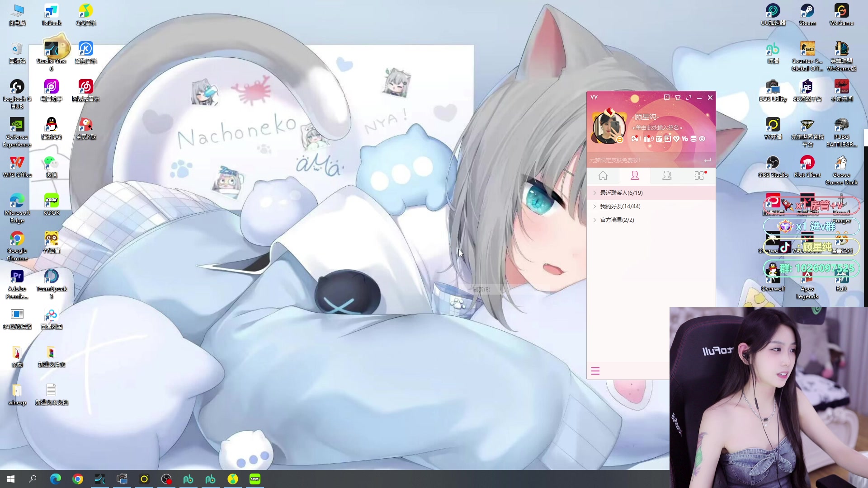Viewport: 868px width, 488px height.
Task: Select the 新建文本文档 file icon
Action: point(51,394)
